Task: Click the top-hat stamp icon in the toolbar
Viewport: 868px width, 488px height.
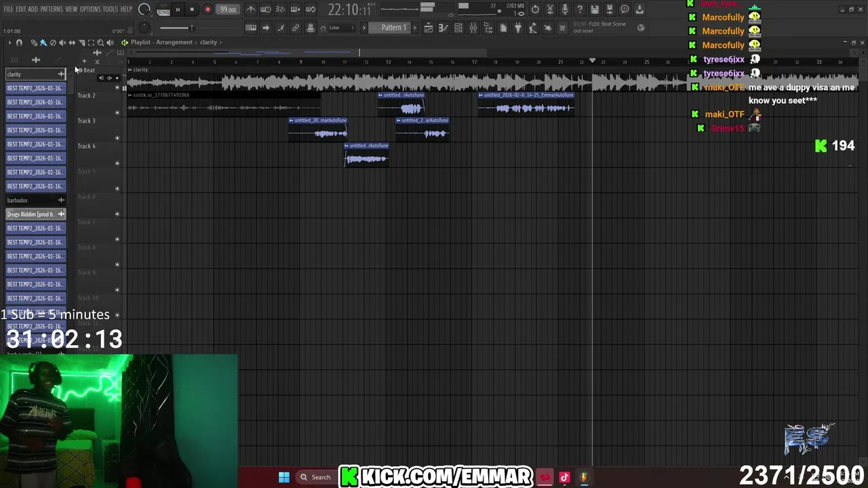Action: (x=311, y=28)
